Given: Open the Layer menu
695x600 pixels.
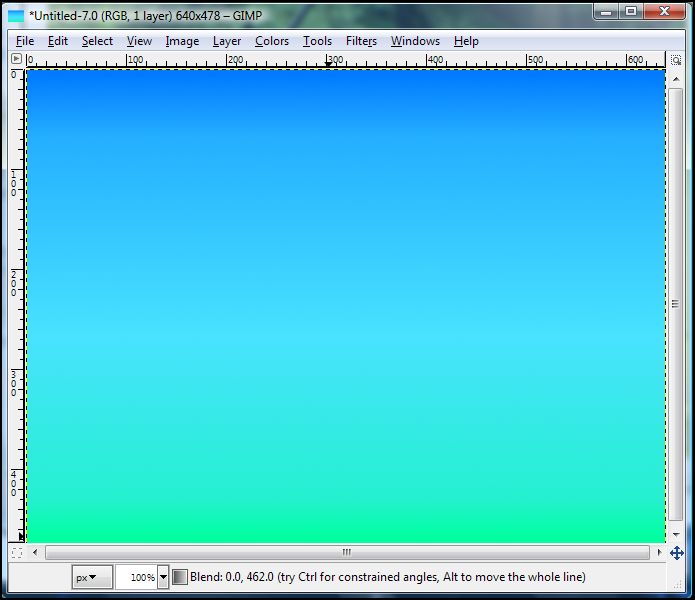Looking at the screenshot, I should click(x=227, y=41).
